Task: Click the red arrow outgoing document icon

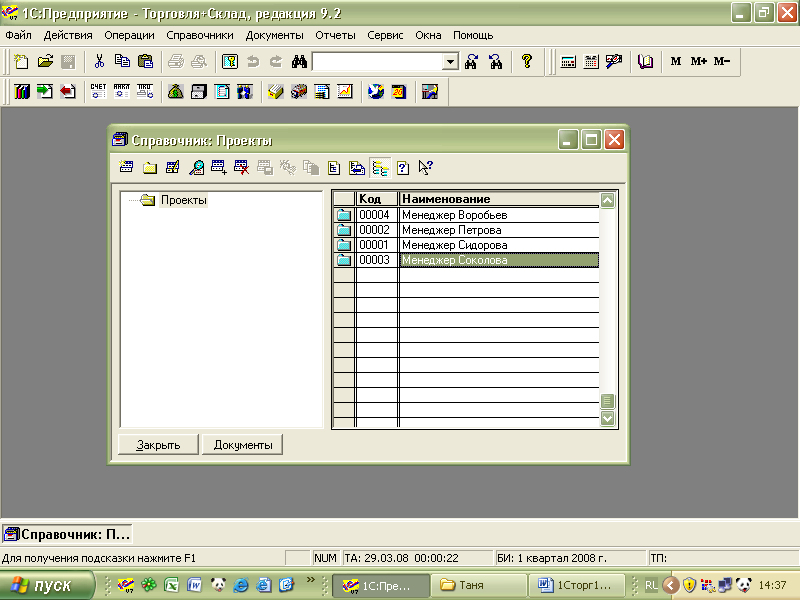Action: tap(68, 92)
